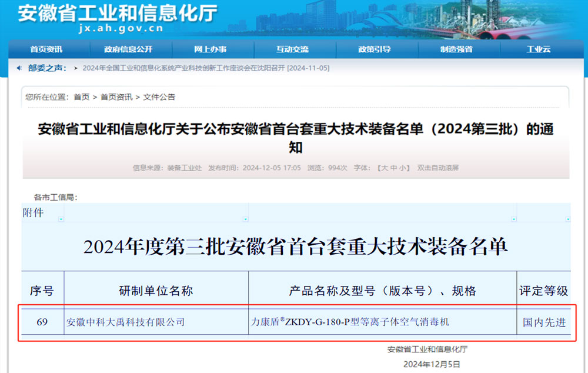Click 首页资讯 in the breadcrumb trail
This screenshot has width=588, height=373.
[116, 97]
